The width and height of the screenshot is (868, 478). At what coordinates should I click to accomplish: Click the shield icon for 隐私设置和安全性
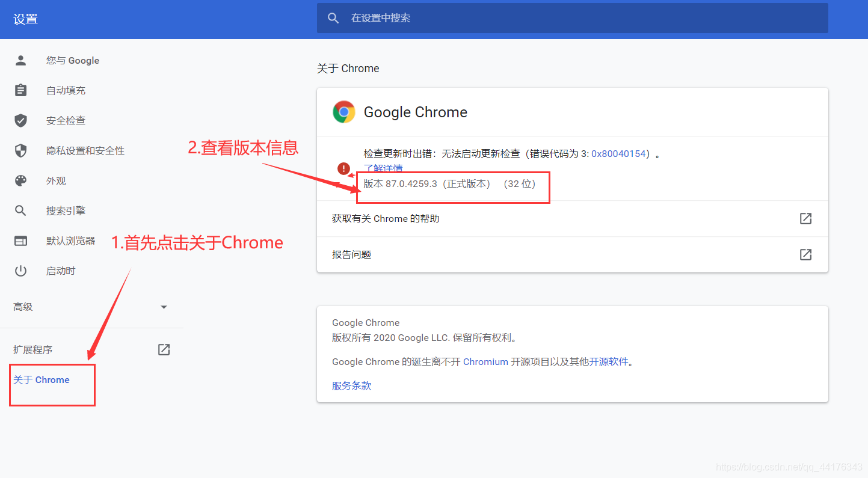click(x=21, y=150)
